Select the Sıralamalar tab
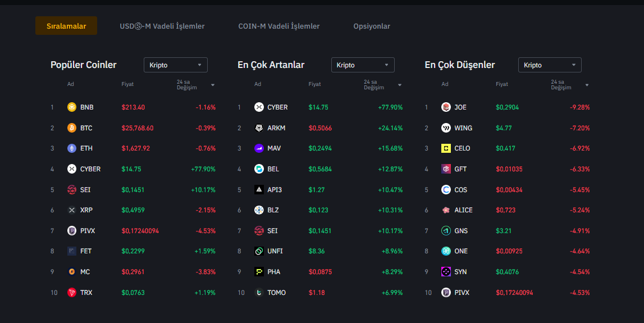The height and width of the screenshot is (323, 644). pyautogui.click(x=66, y=26)
